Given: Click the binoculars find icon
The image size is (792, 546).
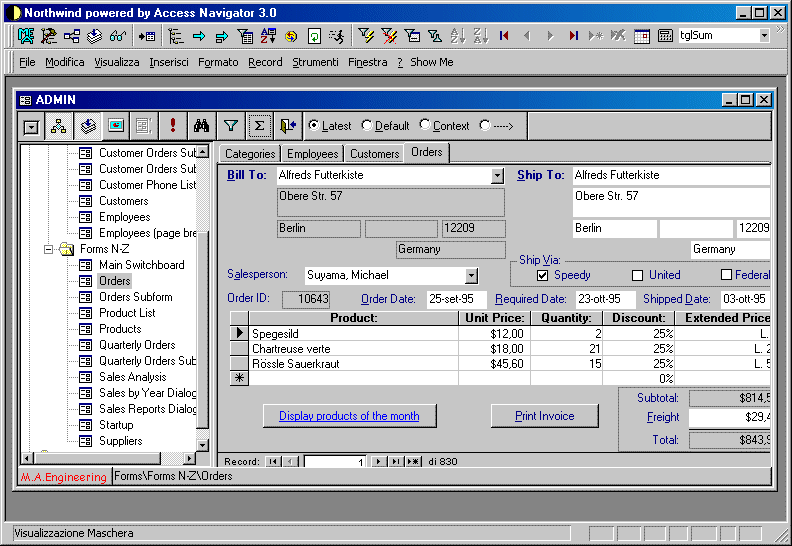Looking at the screenshot, I should click(x=201, y=126).
